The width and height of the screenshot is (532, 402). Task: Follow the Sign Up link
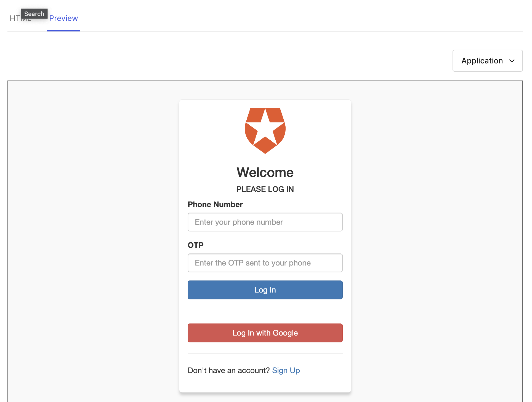click(x=286, y=370)
